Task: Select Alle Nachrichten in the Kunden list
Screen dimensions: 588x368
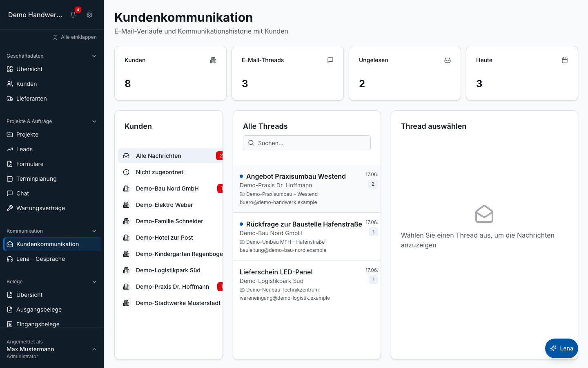Action: pos(170,156)
